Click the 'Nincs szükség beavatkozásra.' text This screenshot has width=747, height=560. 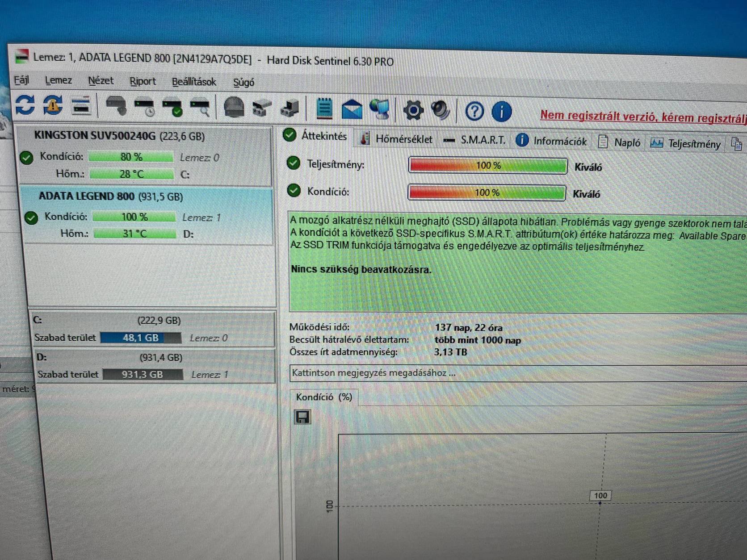point(361,269)
